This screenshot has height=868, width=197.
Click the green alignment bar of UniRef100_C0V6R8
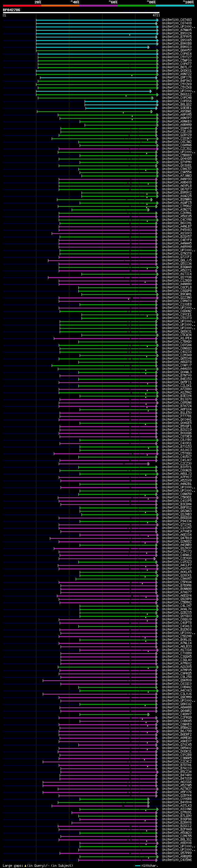coord(115,799)
